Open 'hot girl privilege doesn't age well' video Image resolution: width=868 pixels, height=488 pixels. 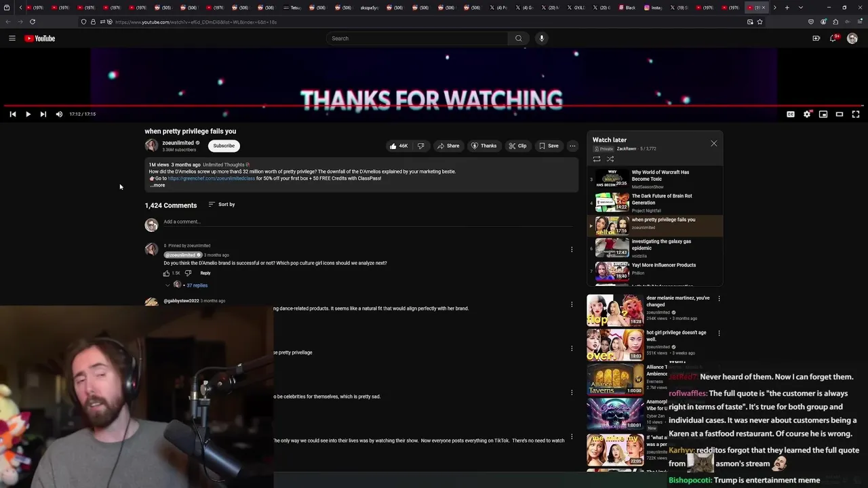click(x=676, y=335)
